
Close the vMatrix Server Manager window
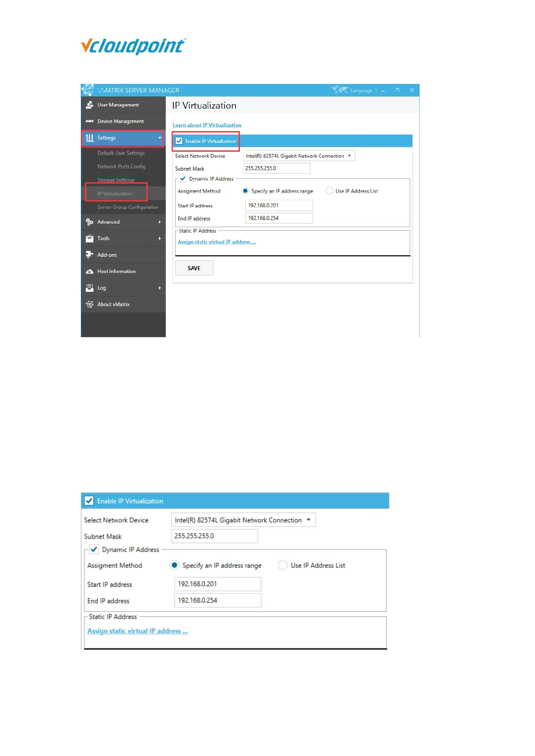click(412, 90)
